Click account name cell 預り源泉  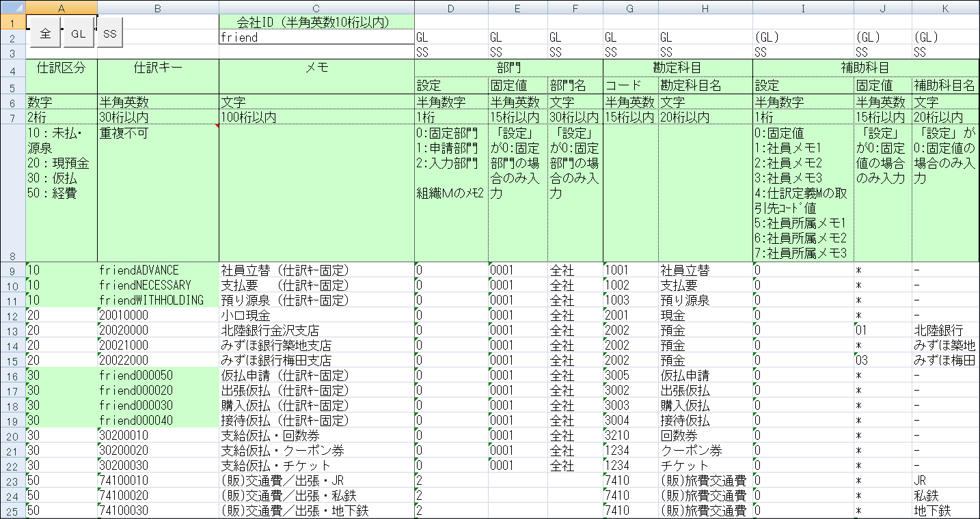pyautogui.click(x=705, y=300)
